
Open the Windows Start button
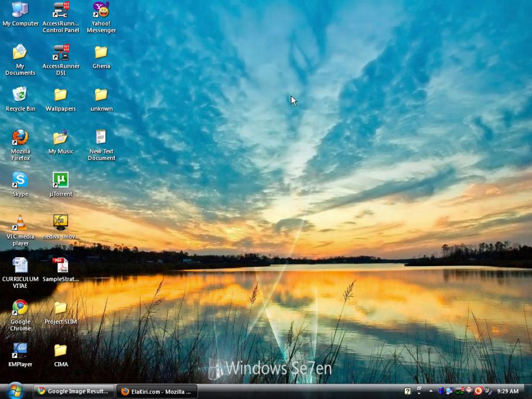pos(15,391)
